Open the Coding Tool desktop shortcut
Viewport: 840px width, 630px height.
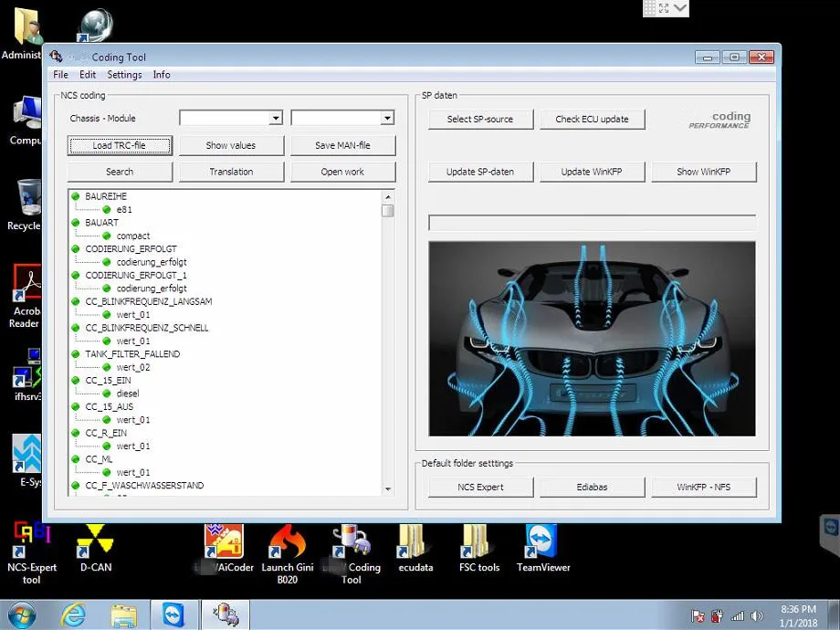[352, 553]
